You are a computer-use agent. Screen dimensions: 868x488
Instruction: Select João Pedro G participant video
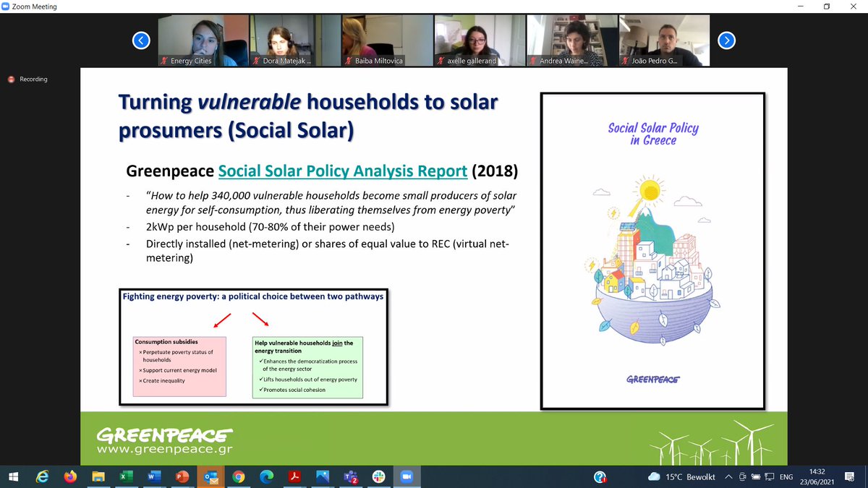click(x=664, y=40)
